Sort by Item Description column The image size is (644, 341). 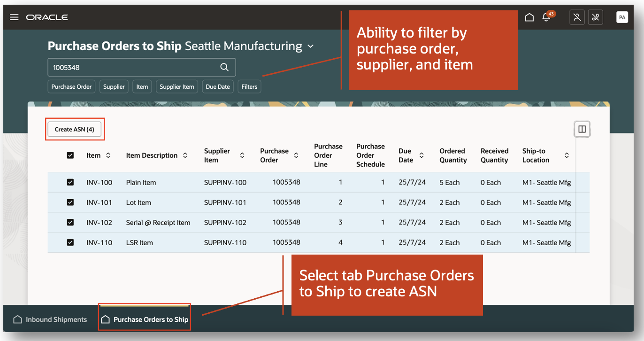pyautogui.click(x=185, y=155)
